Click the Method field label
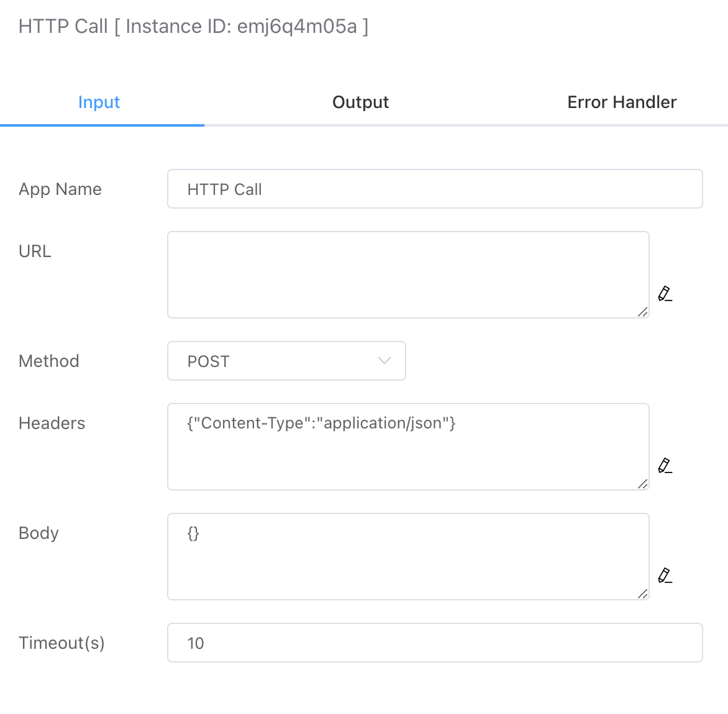728x714 pixels. coord(49,361)
